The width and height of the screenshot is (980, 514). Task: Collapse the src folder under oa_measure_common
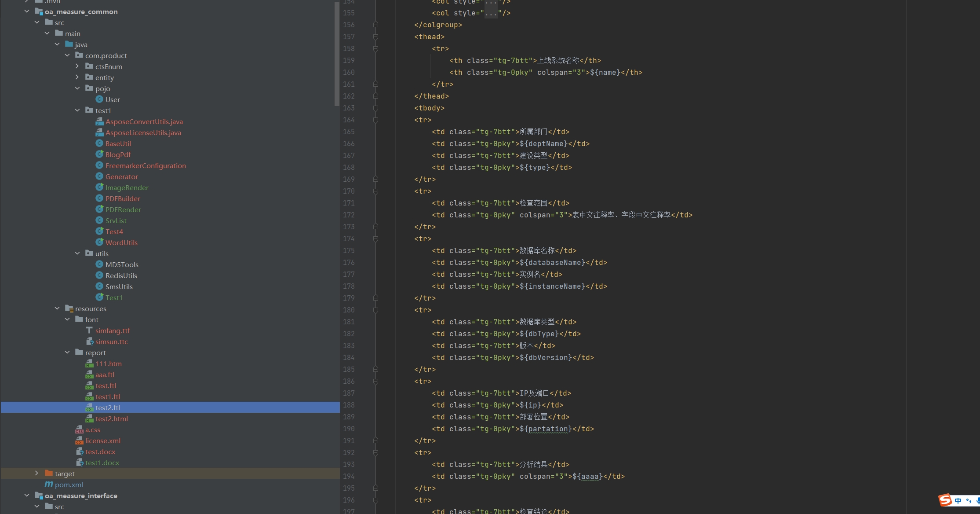point(37,22)
